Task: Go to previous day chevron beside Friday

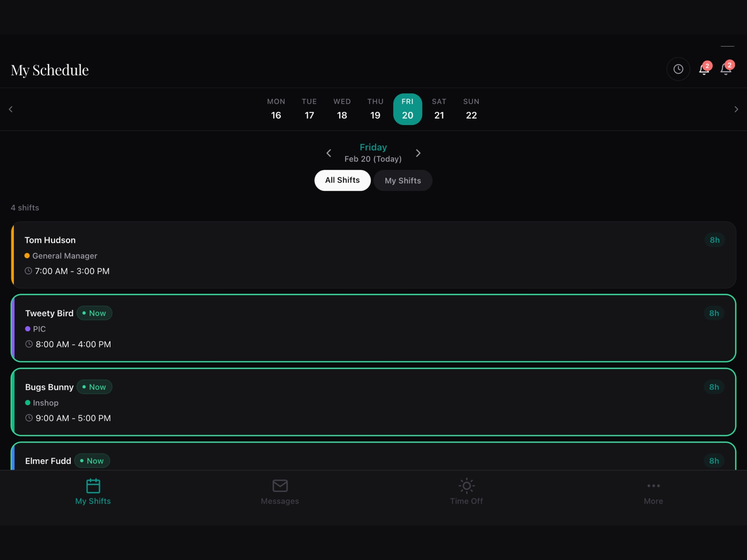Action: pyautogui.click(x=329, y=153)
